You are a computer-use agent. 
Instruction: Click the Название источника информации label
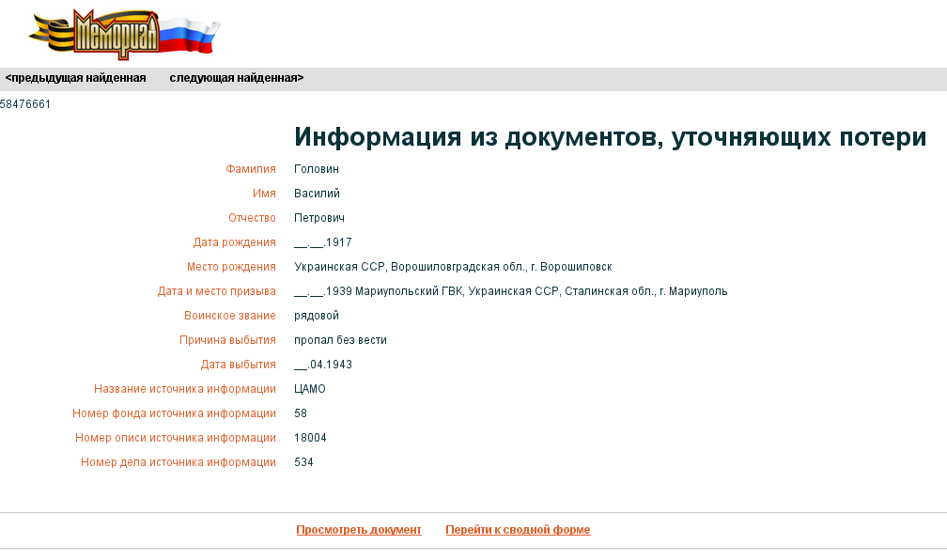point(185,389)
